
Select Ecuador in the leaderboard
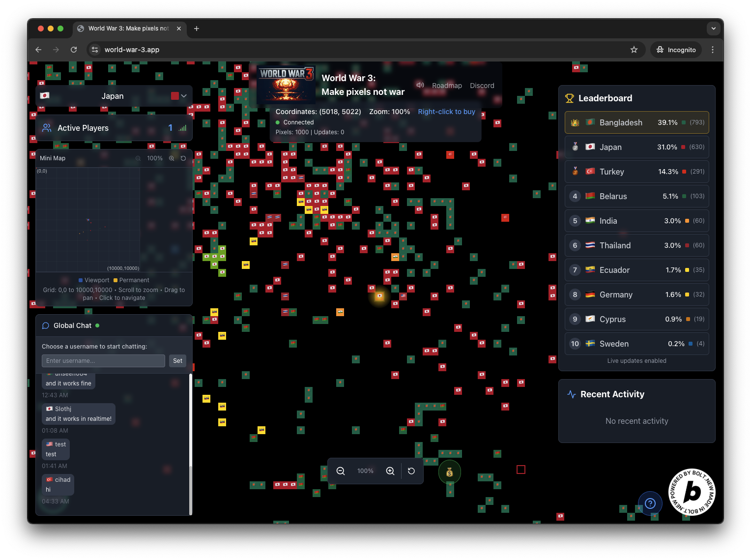(637, 270)
